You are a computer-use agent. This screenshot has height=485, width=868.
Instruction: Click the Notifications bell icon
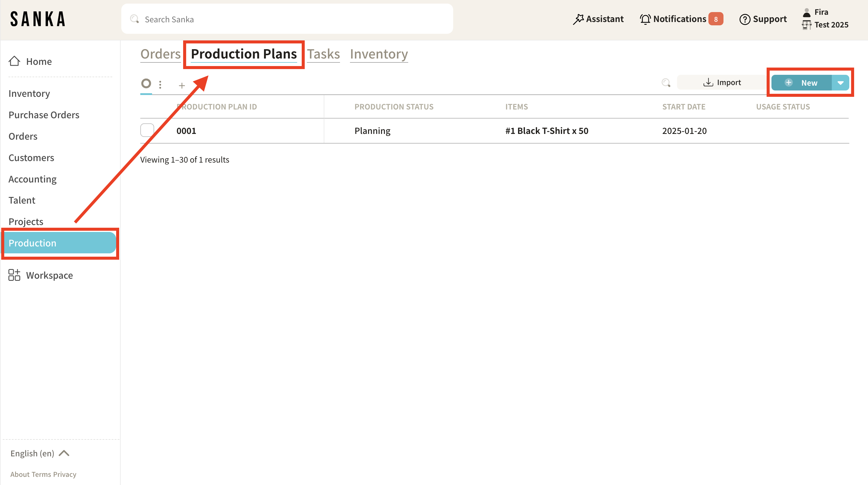tap(645, 19)
